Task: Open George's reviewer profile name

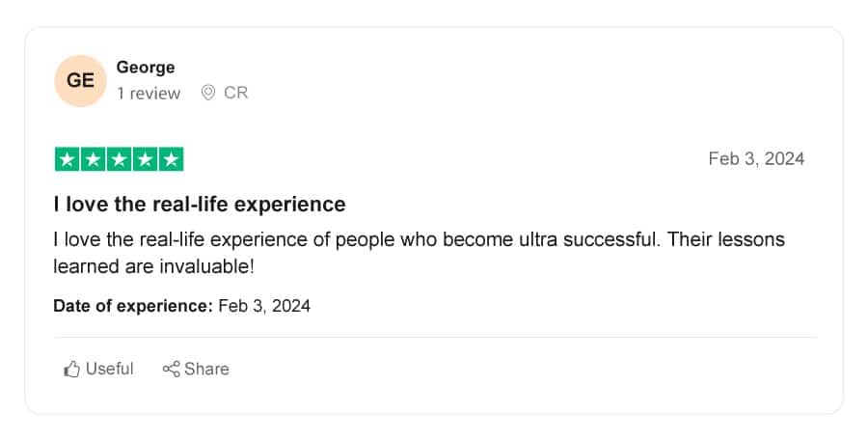Action: pos(146,67)
